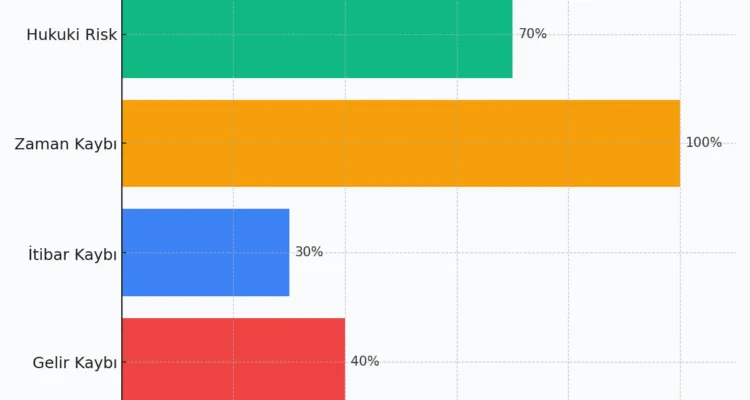Image resolution: width=750 pixels, height=400 pixels.
Task: Click the Hukuki Risk axis label
Action: [x=71, y=35]
